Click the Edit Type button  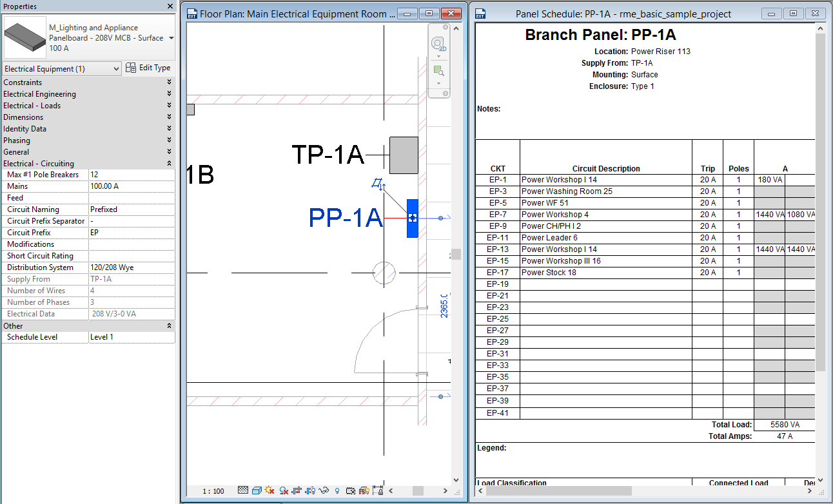click(149, 68)
